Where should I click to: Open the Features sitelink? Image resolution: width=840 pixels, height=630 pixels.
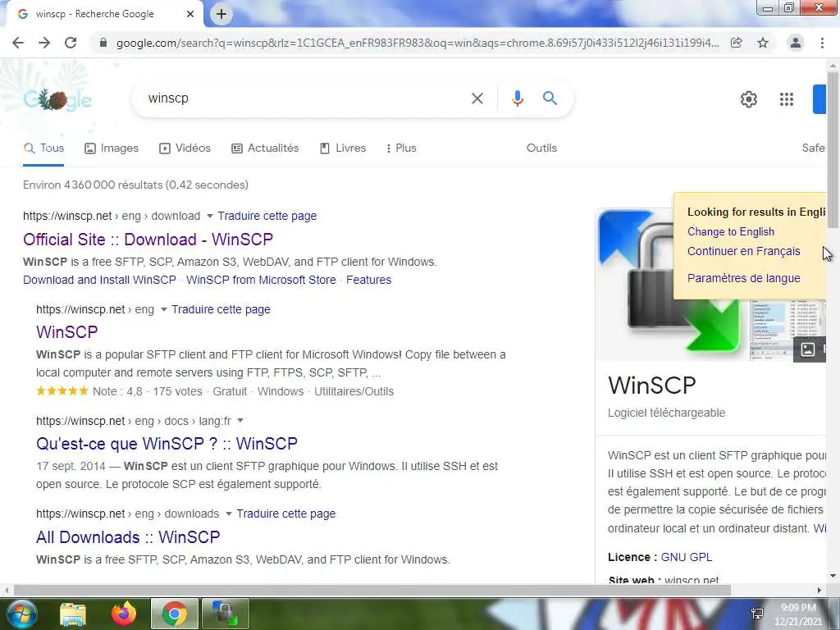point(368,281)
